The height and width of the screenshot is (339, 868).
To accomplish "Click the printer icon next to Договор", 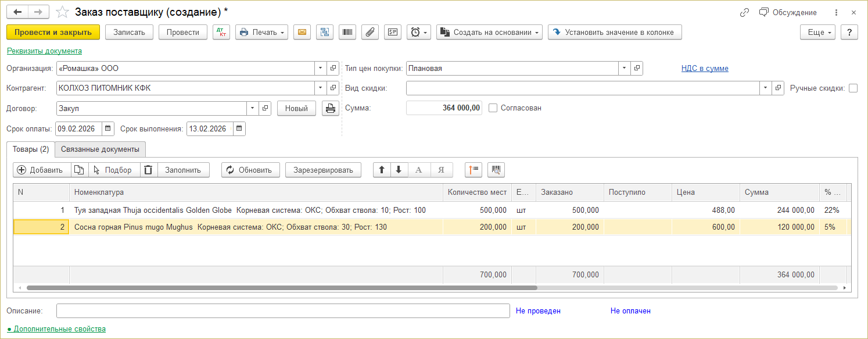I will pyautogui.click(x=330, y=108).
